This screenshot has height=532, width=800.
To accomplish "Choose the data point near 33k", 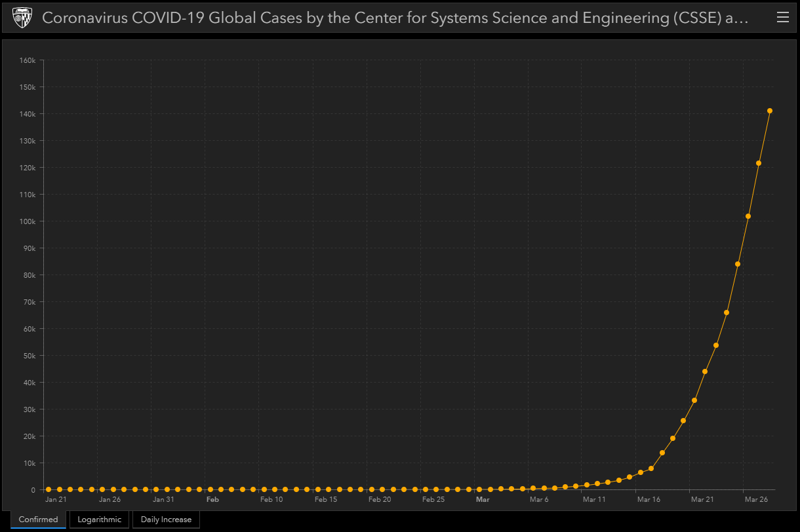I will (x=694, y=400).
